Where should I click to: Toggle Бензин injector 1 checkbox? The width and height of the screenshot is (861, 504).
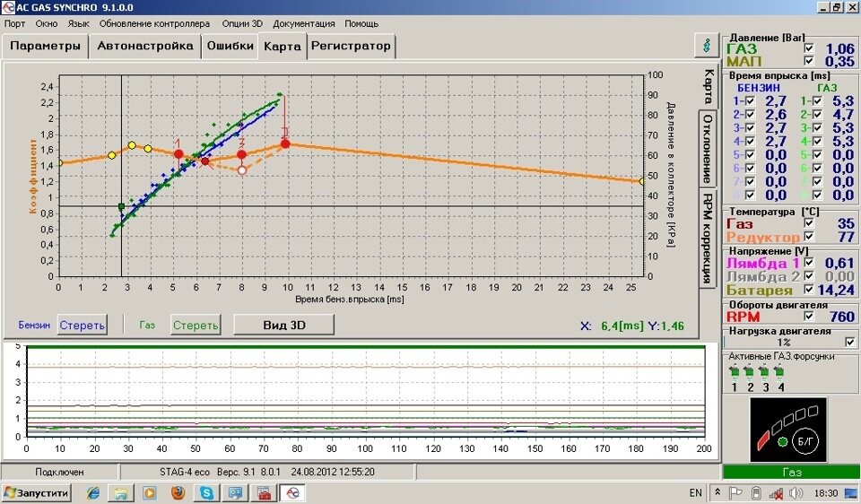pyautogui.click(x=750, y=101)
